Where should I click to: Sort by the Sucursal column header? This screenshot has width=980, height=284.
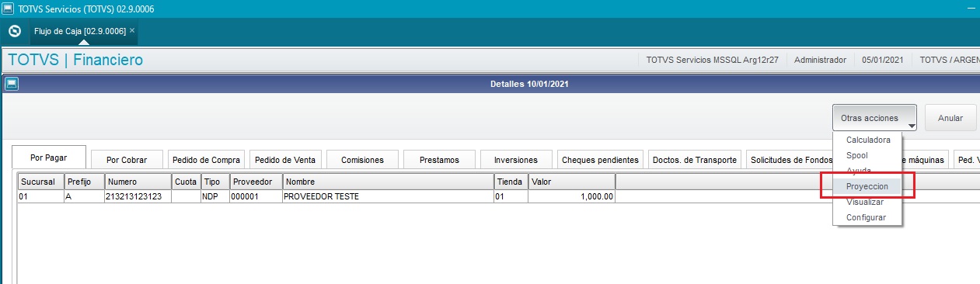[41, 182]
